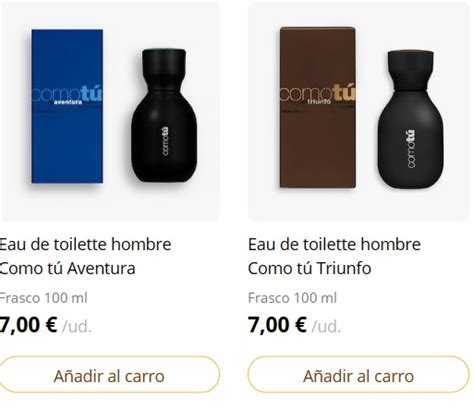This screenshot has height=420, width=474.
Task: Click the 7,00 € price of Aventura
Action: click(x=29, y=325)
